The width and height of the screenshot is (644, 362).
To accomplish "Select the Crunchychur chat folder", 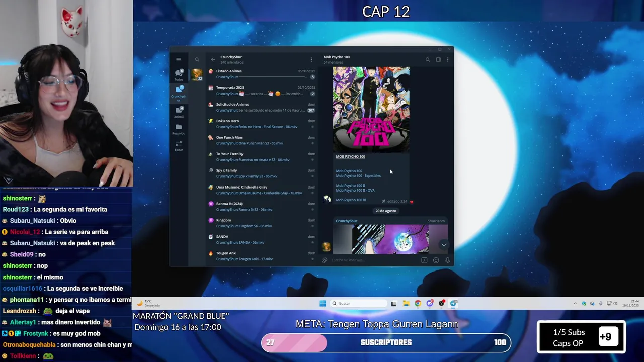I will coord(179,94).
